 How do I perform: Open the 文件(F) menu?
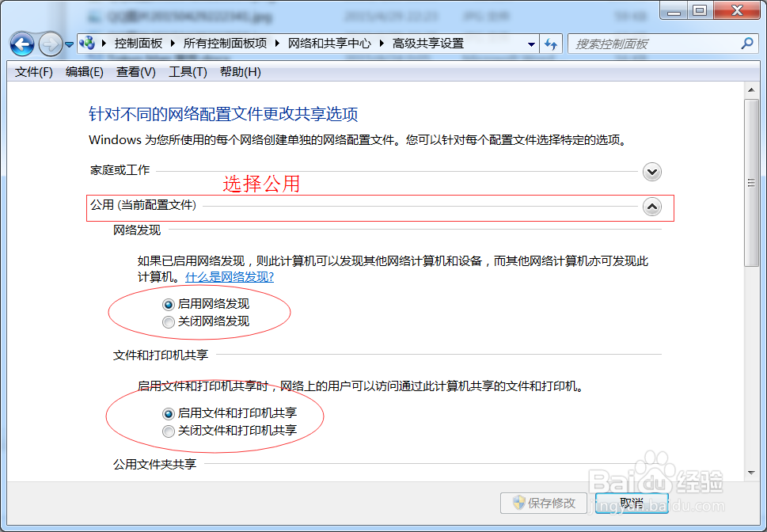point(34,72)
